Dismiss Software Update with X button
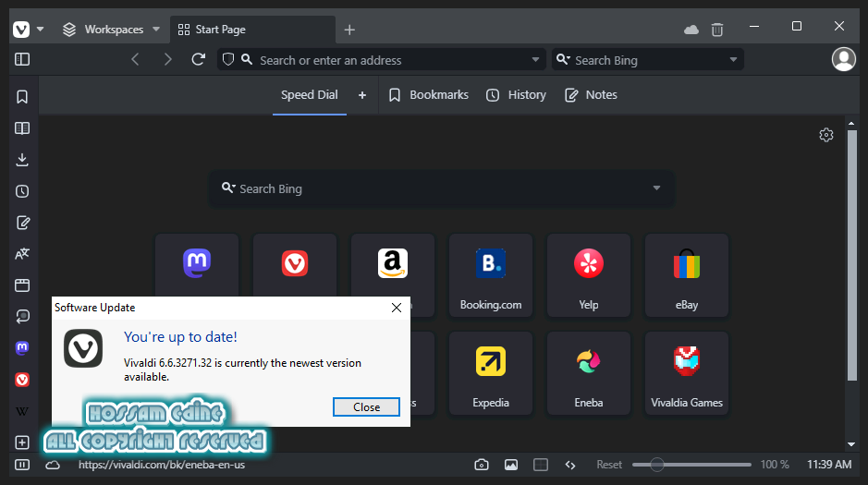The image size is (868, 485). tap(397, 308)
